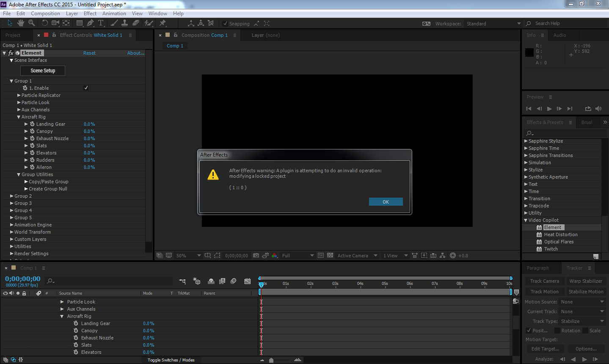Image resolution: width=609 pixels, height=364 pixels.
Task: Select the Eraser tool
Action: (x=136, y=23)
